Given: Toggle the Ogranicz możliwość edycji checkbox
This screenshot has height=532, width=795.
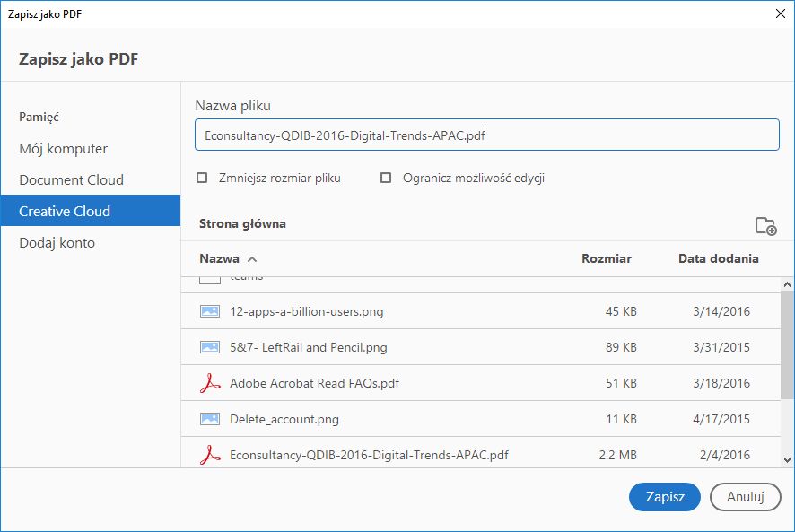Looking at the screenshot, I should coord(386,178).
